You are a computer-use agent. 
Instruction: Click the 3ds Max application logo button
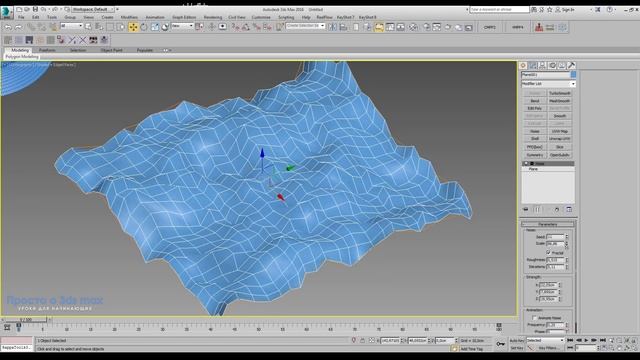click(7, 12)
